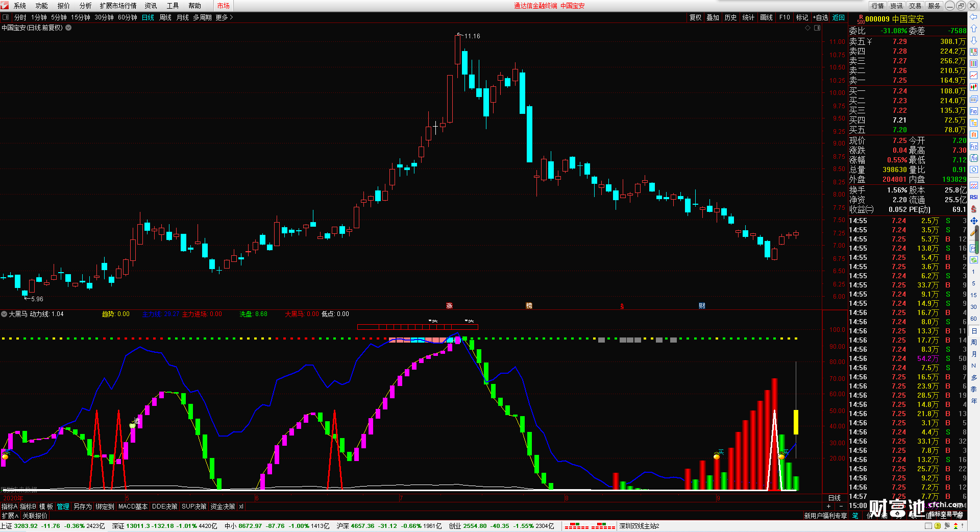The width and height of the screenshot is (980, 532).
Task: Select the 月 monthly period in sidebar
Action: tap(973, 354)
